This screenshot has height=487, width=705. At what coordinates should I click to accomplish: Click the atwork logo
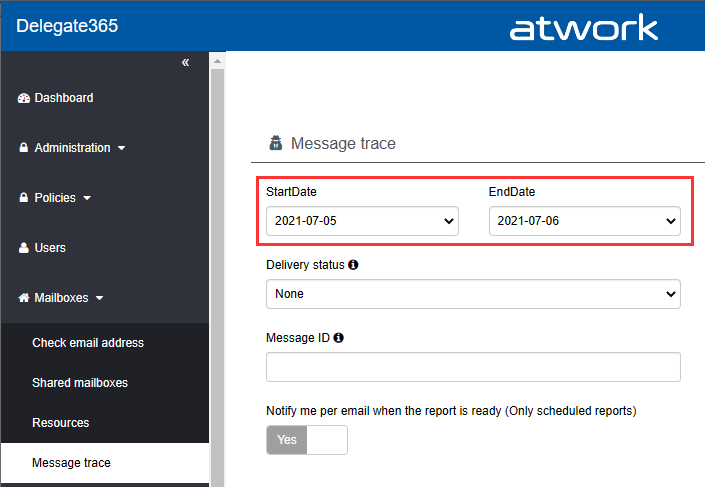(584, 27)
